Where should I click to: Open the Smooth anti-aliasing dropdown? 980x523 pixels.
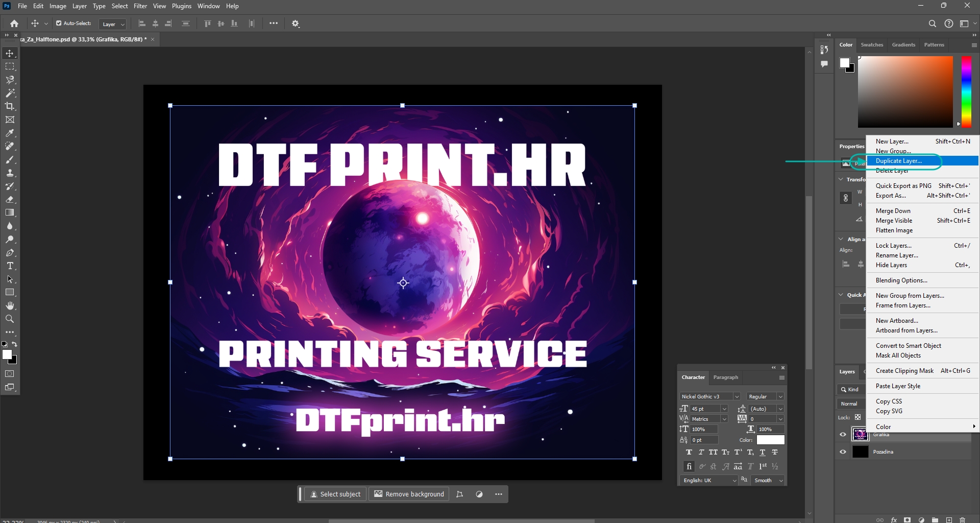pos(768,481)
